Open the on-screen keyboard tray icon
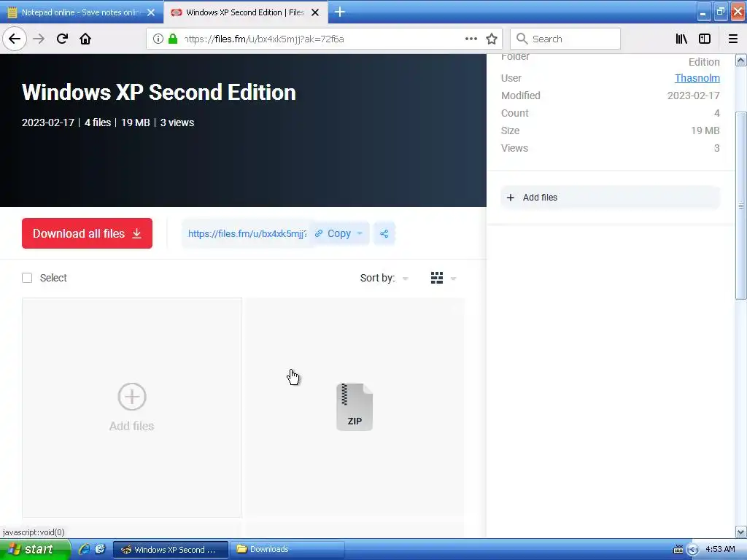The image size is (747, 560). [x=678, y=550]
